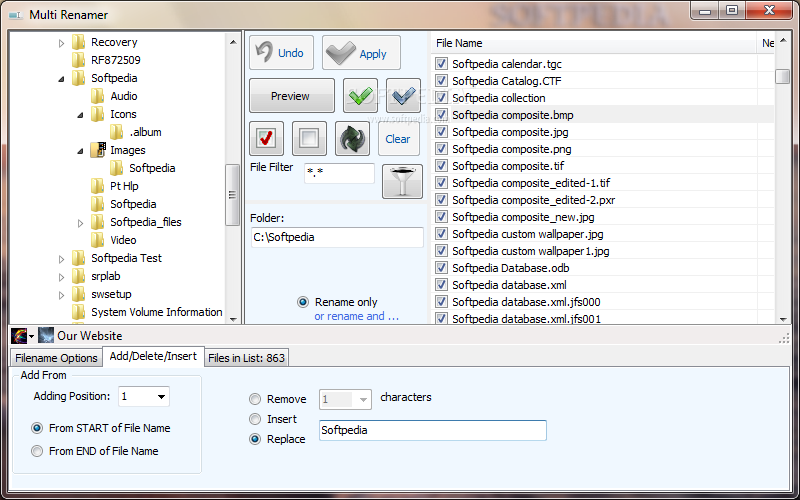Click the Undo button
This screenshot has height=500, width=800.
(281, 53)
